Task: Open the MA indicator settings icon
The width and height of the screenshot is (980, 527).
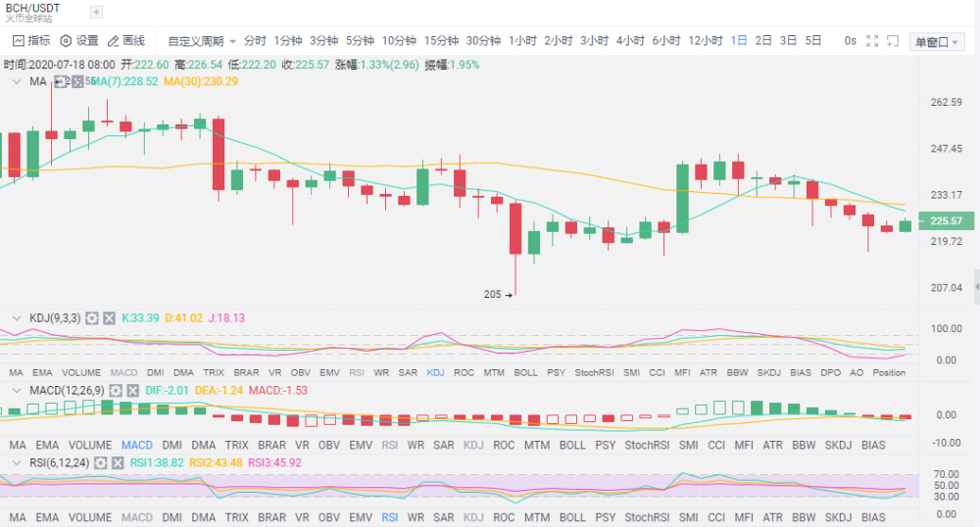Action: 60,82
